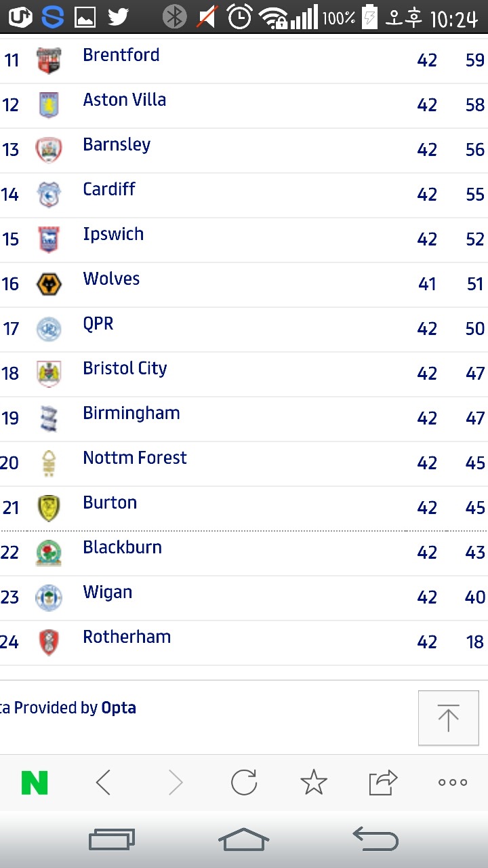Tap the Wolves club crest
488x868 pixels.
coord(49,283)
